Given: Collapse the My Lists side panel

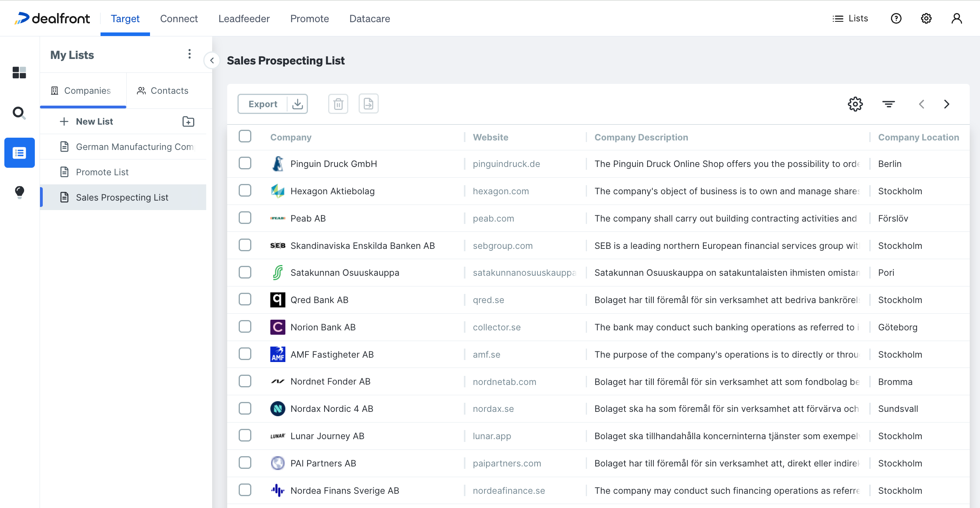Looking at the screenshot, I should (x=212, y=61).
